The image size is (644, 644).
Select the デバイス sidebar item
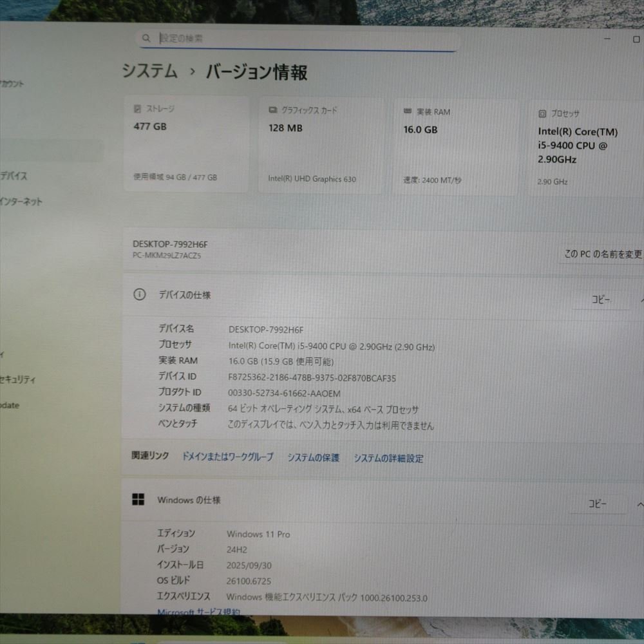(14, 176)
